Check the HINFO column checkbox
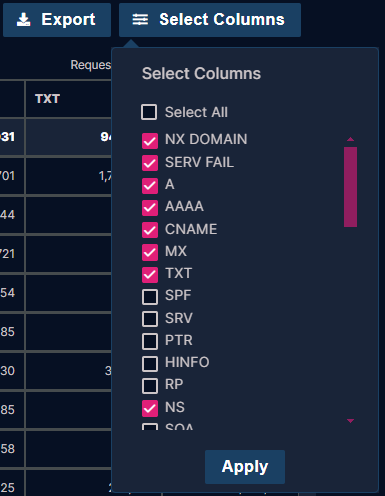The image size is (385, 496). pyautogui.click(x=150, y=364)
